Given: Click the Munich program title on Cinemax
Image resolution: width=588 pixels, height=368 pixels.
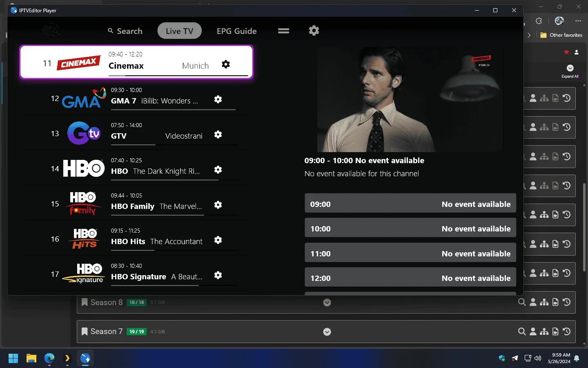Looking at the screenshot, I should pyautogui.click(x=195, y=66).
